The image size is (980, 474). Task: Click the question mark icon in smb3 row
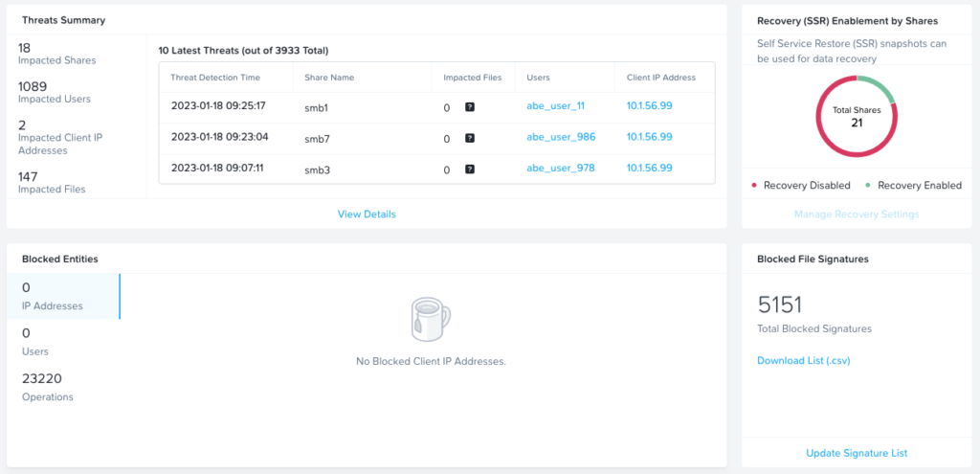point(469,169)
